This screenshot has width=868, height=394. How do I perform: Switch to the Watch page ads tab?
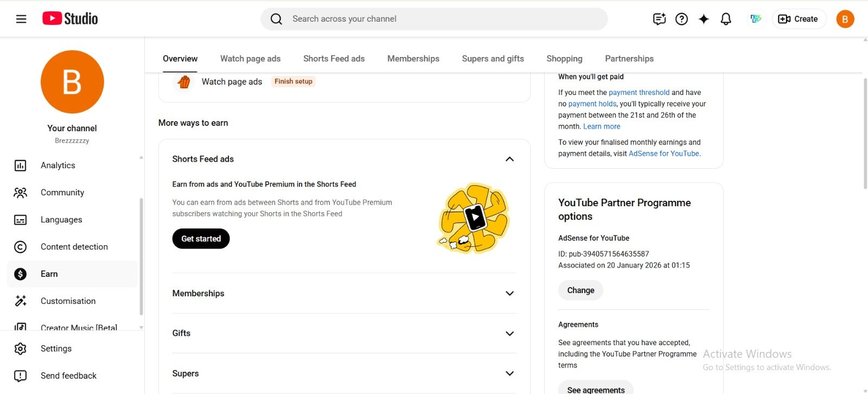coord(250,59)
